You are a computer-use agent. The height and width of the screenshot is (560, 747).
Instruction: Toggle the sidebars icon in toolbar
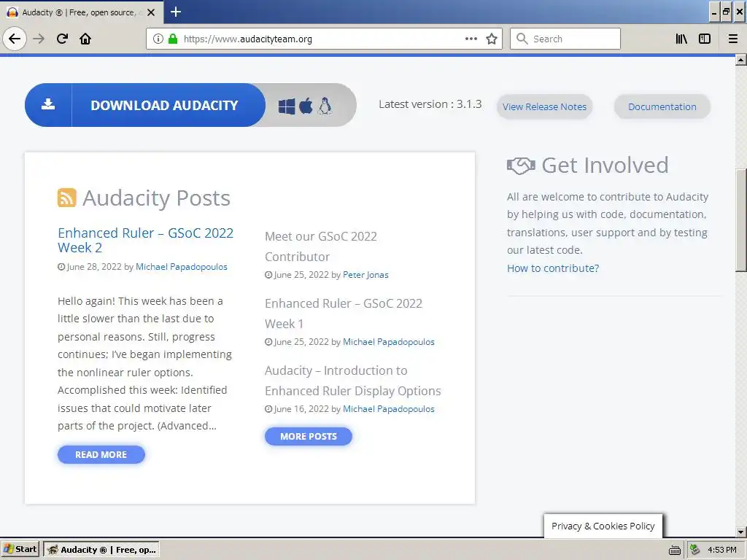(705, 39)
